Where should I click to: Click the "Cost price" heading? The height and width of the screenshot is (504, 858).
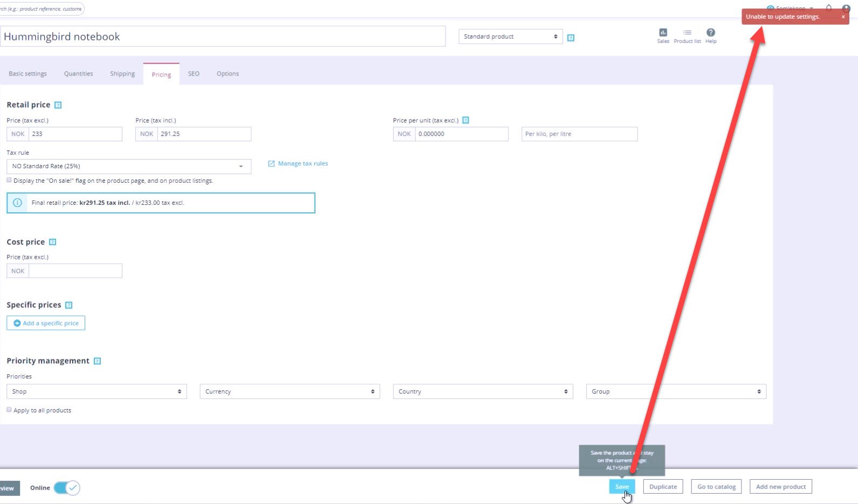click(x=26, y=242)
